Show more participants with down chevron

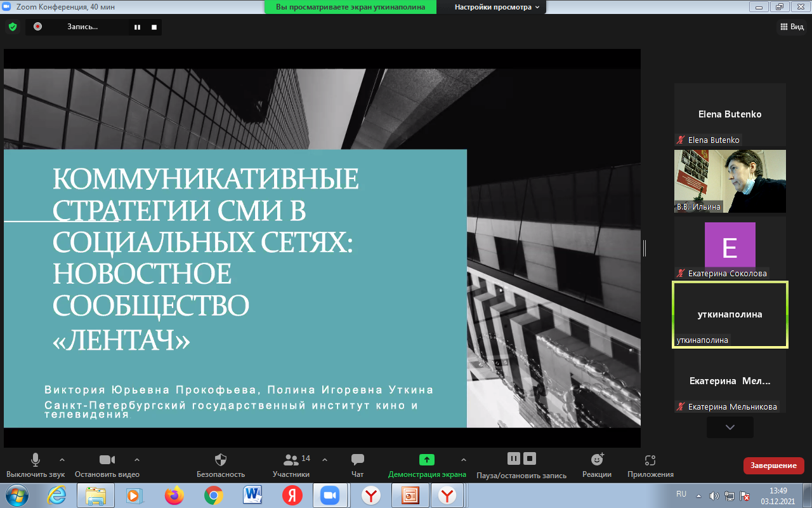click(x=730, y=427)
